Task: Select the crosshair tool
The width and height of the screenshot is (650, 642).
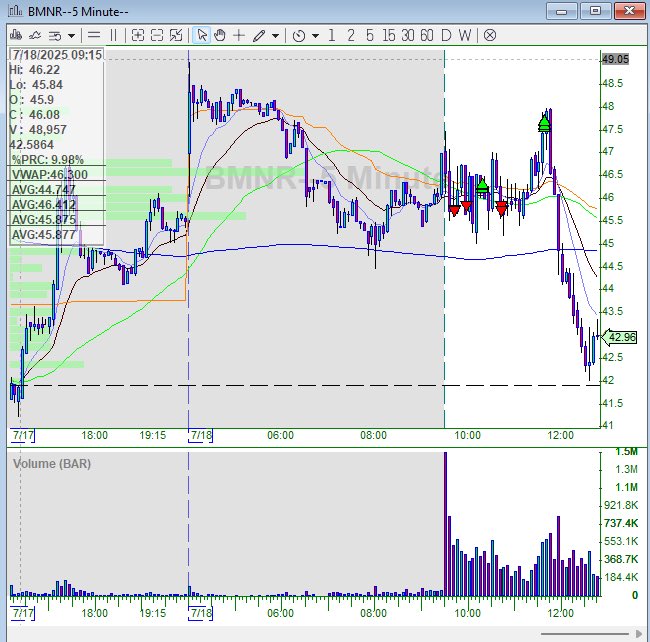Action: click(x=239, y=35)
